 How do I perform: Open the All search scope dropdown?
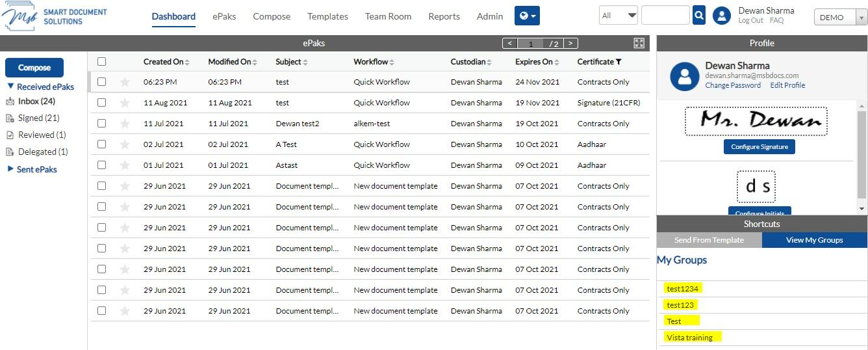[619, 16]
